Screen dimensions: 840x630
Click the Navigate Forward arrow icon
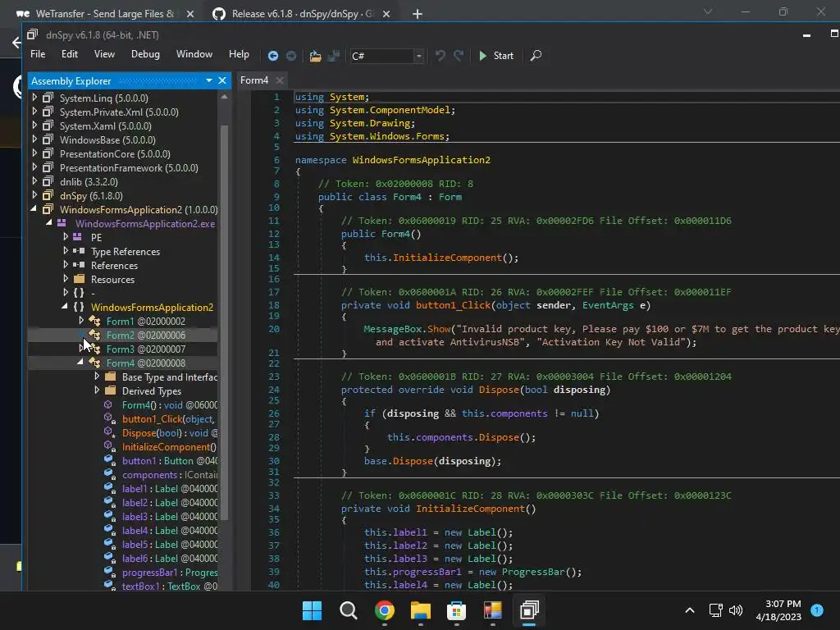(290, 56)
